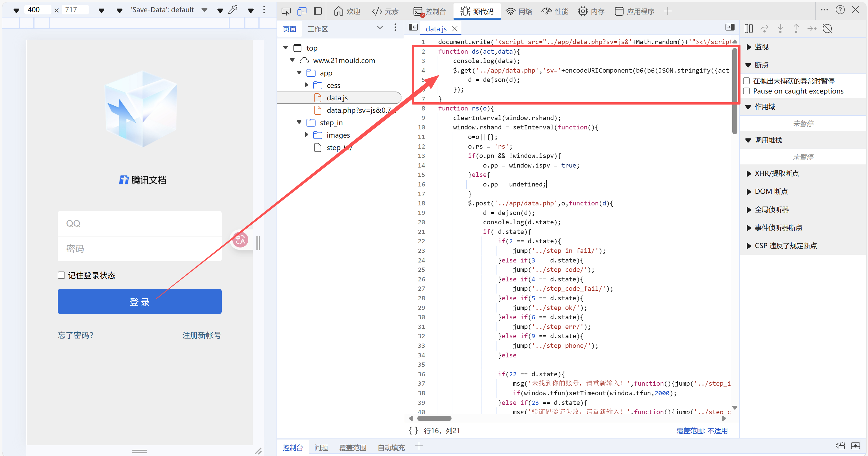Click the pretty print braces icon
This screenshot has width=868, height=456.
(413, 430)
